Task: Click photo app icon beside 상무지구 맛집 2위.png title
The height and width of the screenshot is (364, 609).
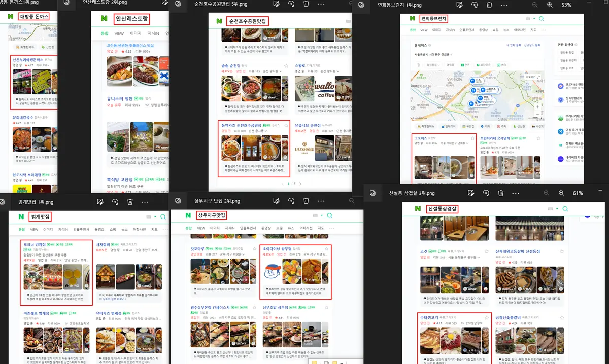Action: coord(178,201)
